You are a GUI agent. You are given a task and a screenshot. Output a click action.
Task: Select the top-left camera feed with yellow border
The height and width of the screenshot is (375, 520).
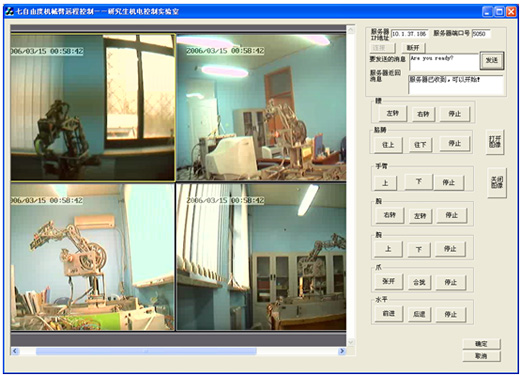93,107
